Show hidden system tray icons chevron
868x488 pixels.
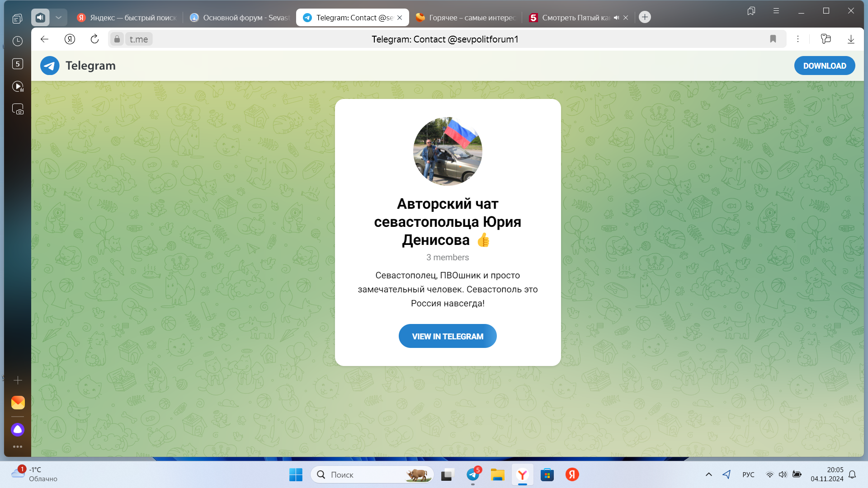pos(709,474)
